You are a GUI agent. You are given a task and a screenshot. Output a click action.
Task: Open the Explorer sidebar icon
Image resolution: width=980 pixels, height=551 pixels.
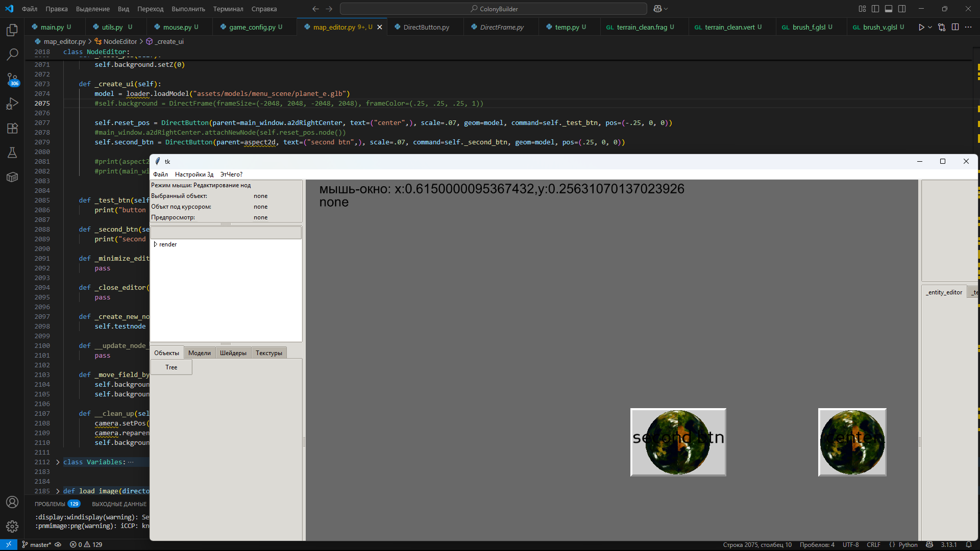[x=12, y=30]
